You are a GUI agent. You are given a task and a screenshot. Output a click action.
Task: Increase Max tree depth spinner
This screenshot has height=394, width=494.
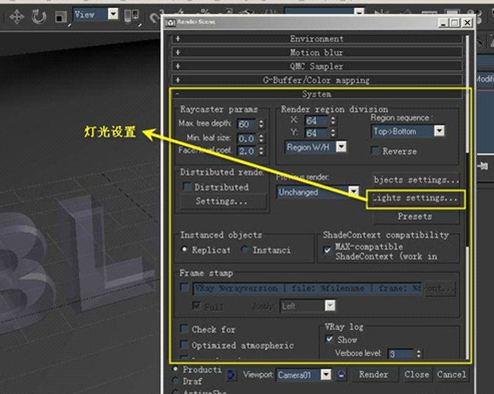(x=261, y=122)
